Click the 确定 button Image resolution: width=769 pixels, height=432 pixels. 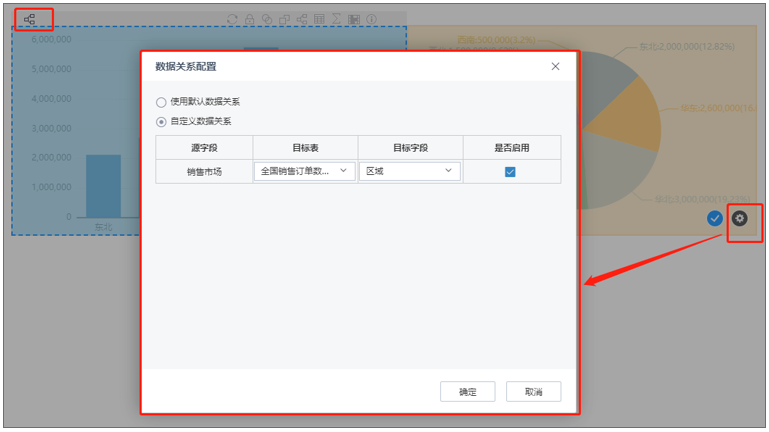tap(467, 391)
